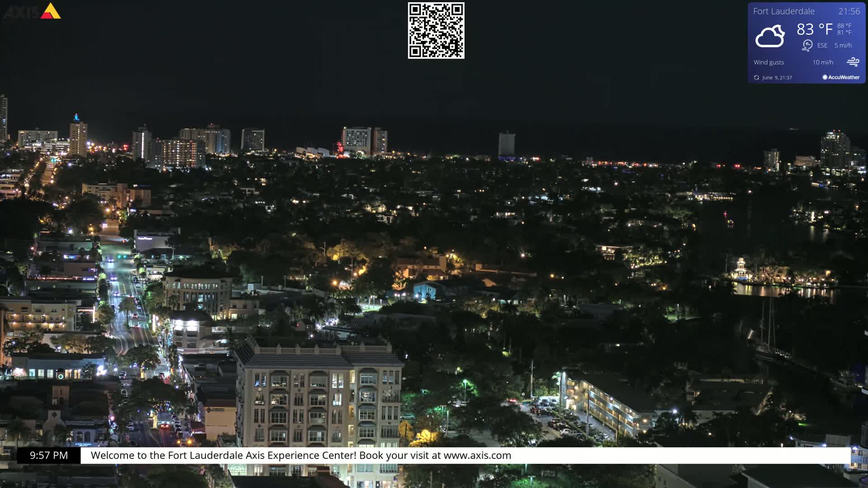Click the 5 mi/h wind speed value

point(843,45)
